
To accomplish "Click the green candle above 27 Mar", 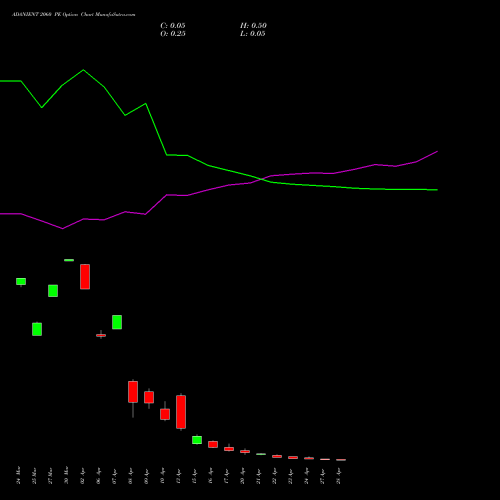I will 53,291.
